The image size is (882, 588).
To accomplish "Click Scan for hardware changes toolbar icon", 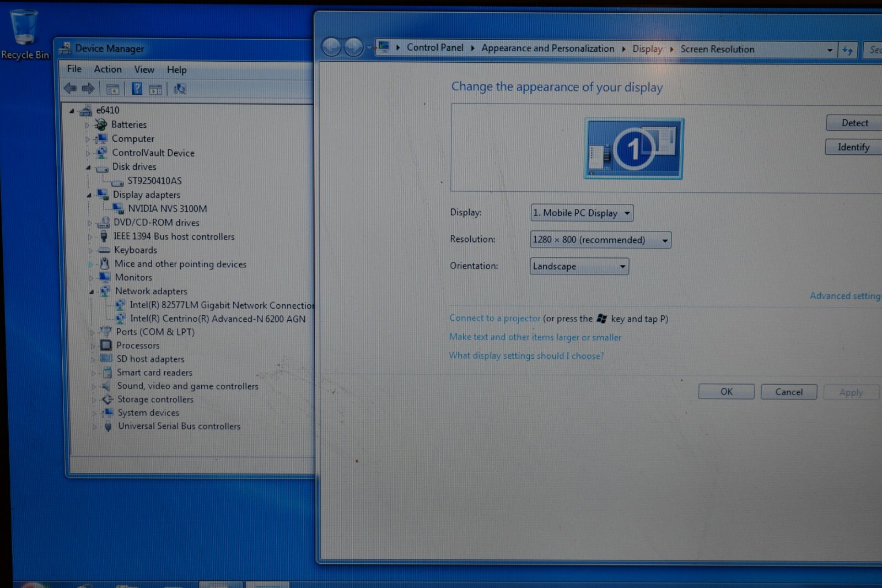I will coord(180,89).
